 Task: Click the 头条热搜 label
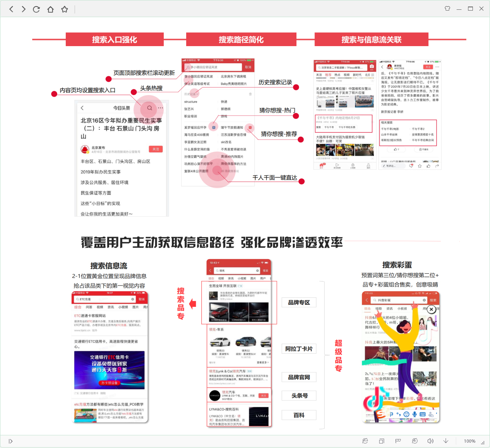pos(151,88)
